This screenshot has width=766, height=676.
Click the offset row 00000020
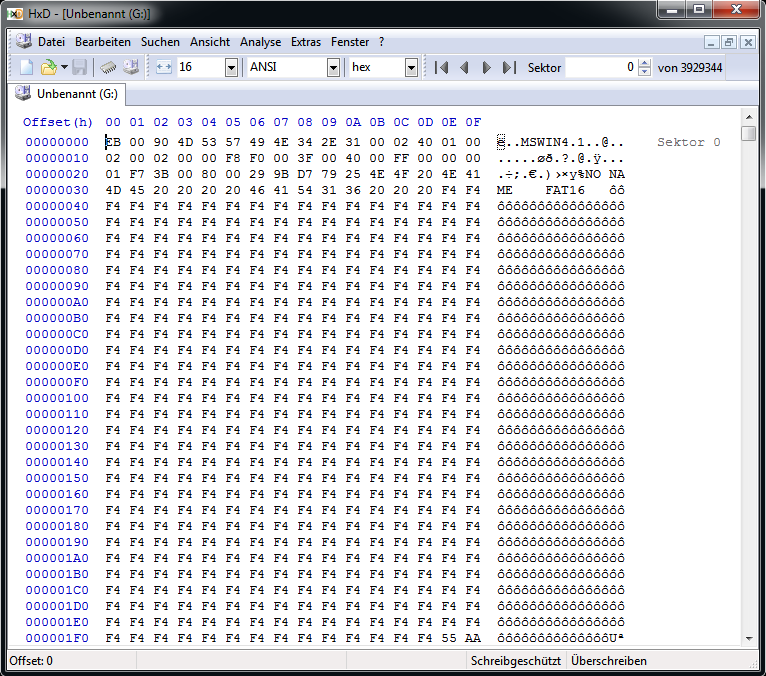[57, 174]
